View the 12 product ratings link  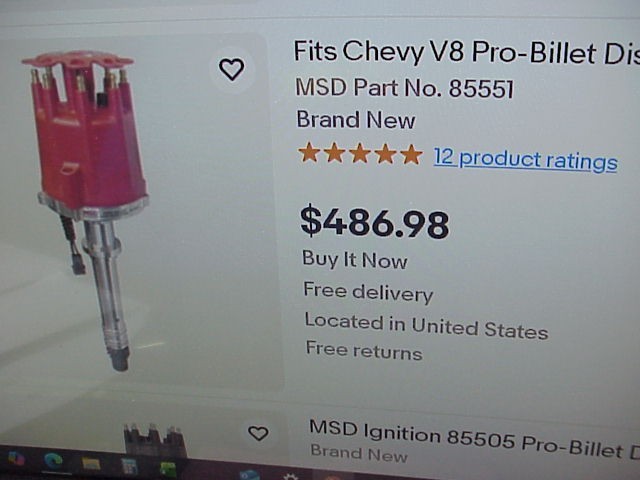525,160
